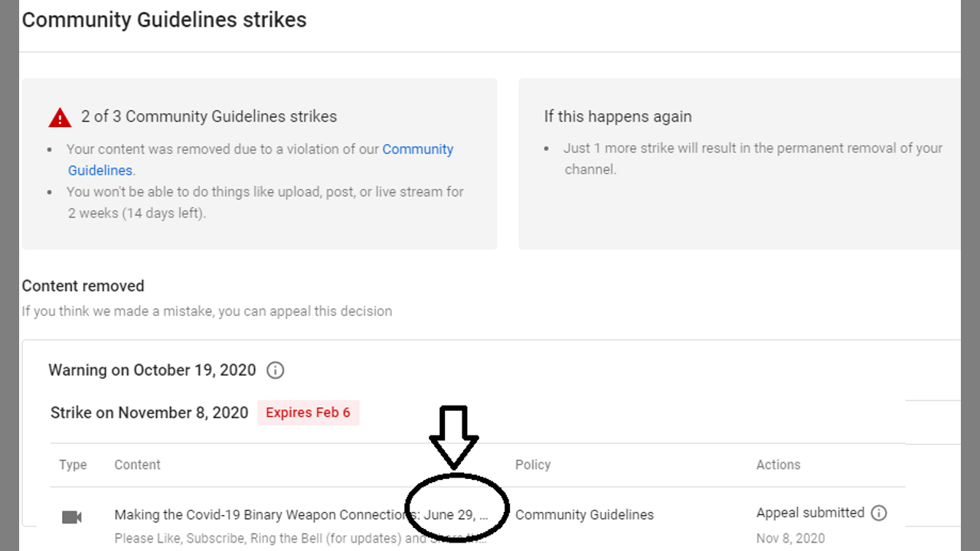Open the Covid-19 Binary Weapon Connection video title
980x551 pixels.
tap(259, 515)
